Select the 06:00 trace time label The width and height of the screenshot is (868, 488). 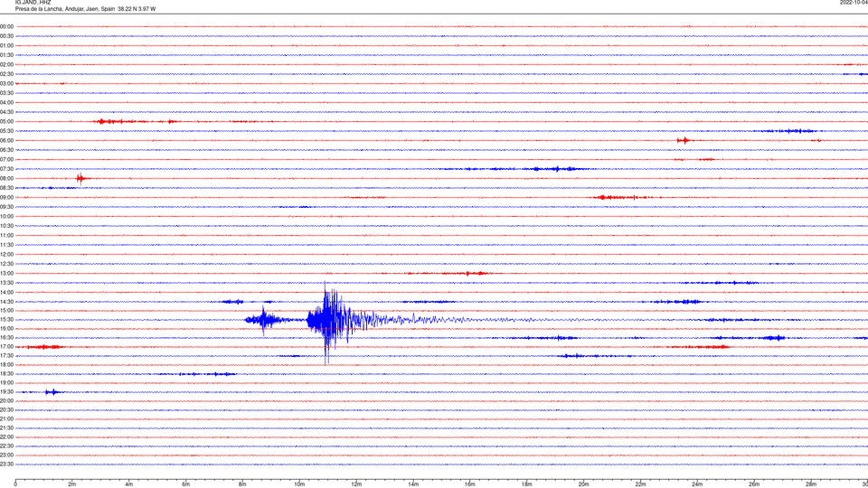point(6,141)
